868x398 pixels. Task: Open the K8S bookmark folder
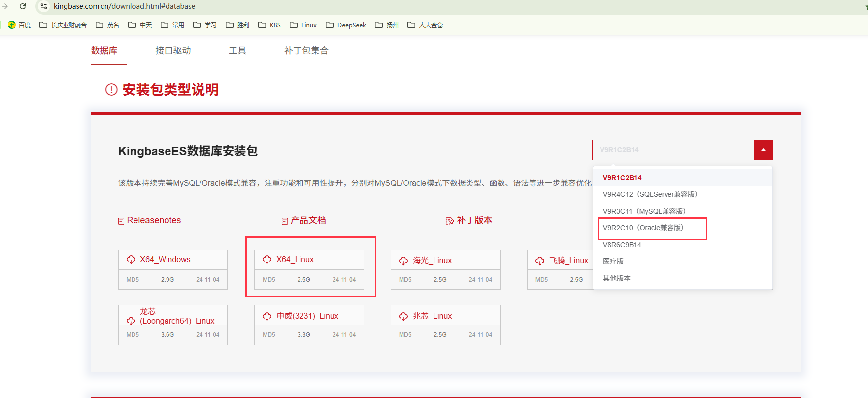click(269, 25)
